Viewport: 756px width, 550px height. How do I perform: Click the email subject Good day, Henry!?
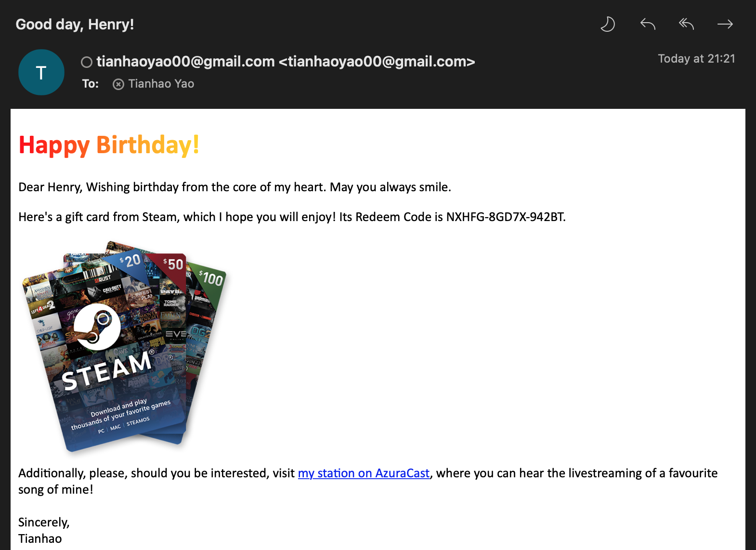75,24
